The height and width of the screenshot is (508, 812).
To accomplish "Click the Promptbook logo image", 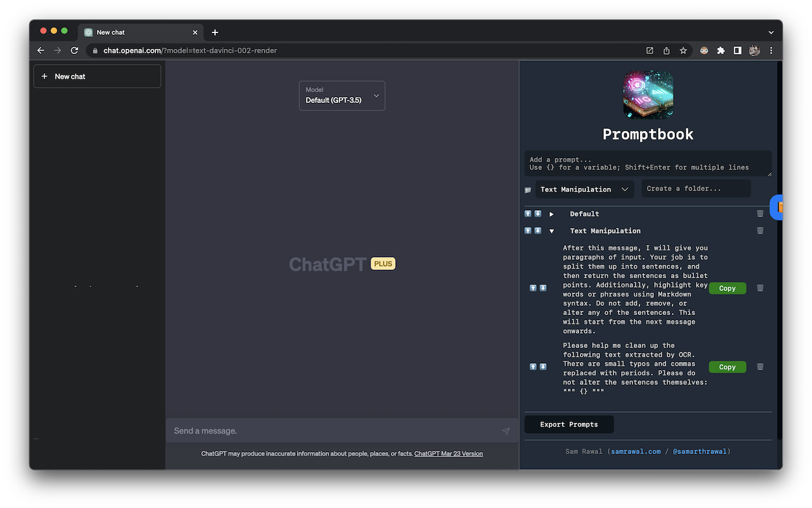I will 648,94.
